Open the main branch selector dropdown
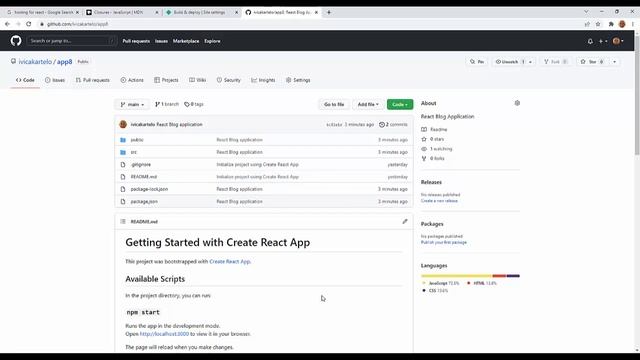This screenshot has height=360, width=640. point(132,104)
